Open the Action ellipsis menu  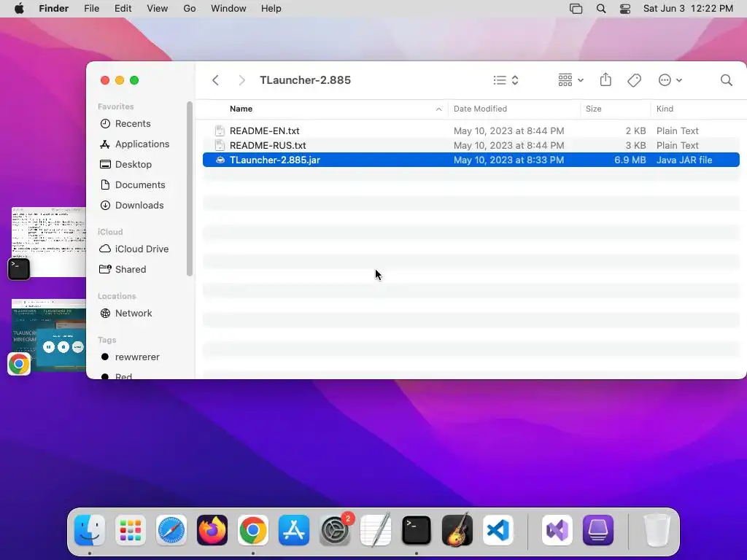point(670,80)
